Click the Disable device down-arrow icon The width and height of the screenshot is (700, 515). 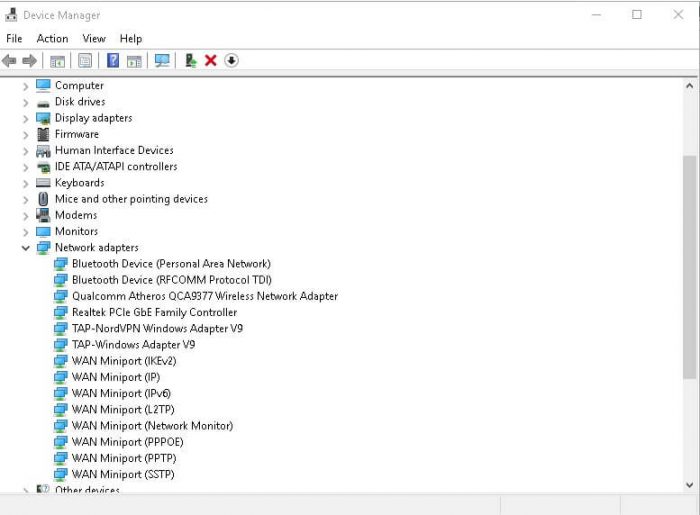tap(231, 60)
